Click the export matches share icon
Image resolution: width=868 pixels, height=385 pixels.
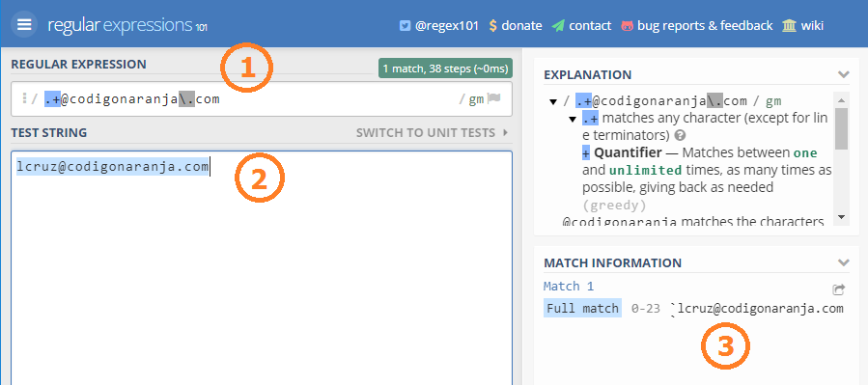point(839,289)
